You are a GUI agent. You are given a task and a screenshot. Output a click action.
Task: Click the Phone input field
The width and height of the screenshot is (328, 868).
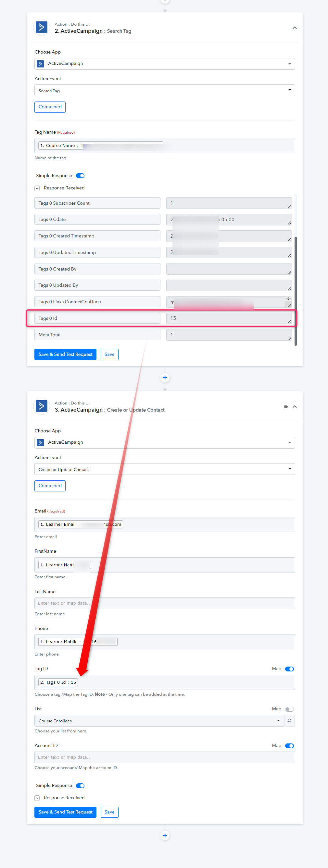(165, 642)
